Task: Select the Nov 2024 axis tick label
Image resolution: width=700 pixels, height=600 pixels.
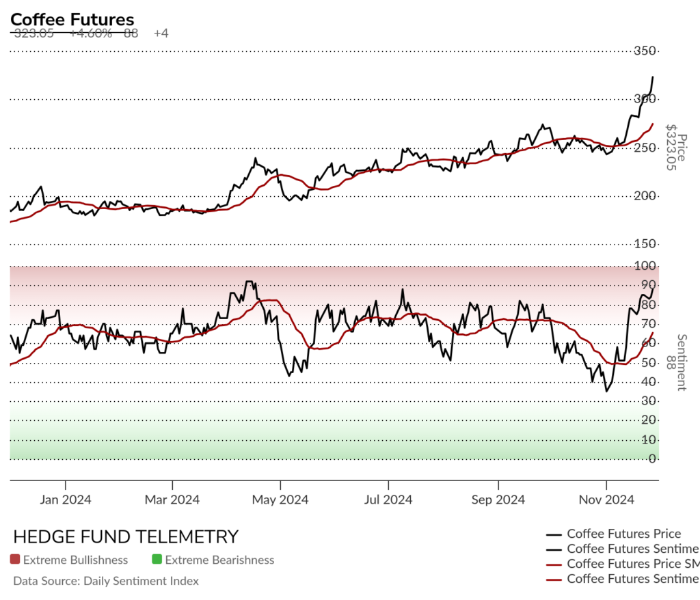Action: pyautogui.click(x=606, y=500)
